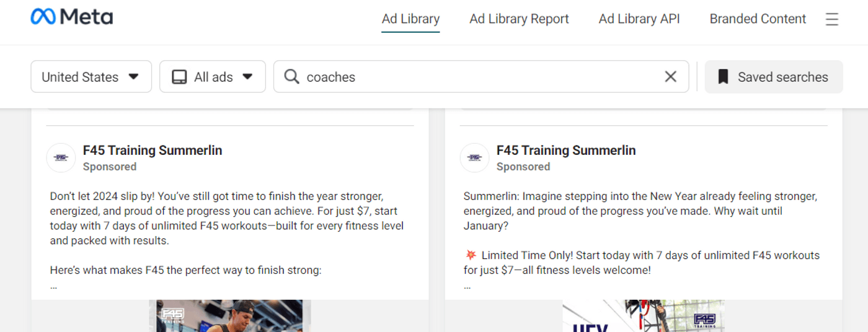This screenshot has height=332, width=868.
Task: Switch to the Ad Library tab
Action: 410,19
